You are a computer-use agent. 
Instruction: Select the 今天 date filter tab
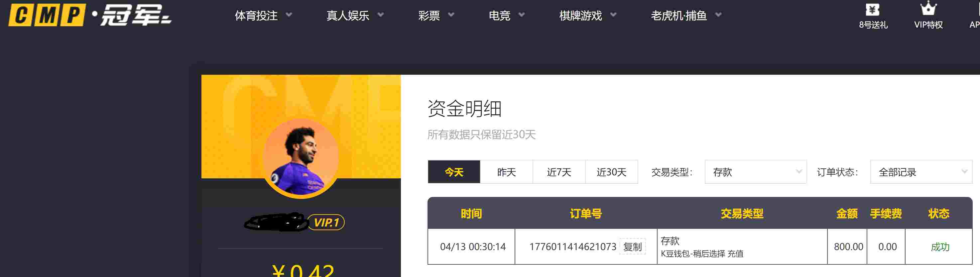[454, 172]
